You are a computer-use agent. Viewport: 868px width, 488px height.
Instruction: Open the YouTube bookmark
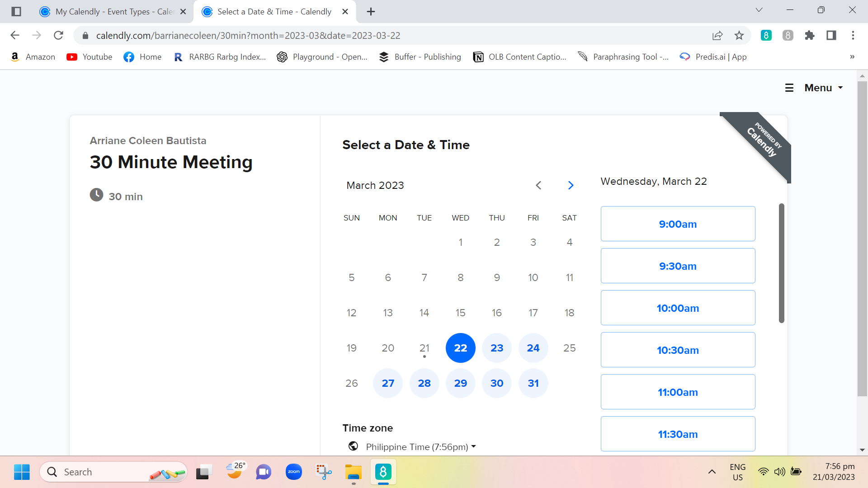click(90, 57)
